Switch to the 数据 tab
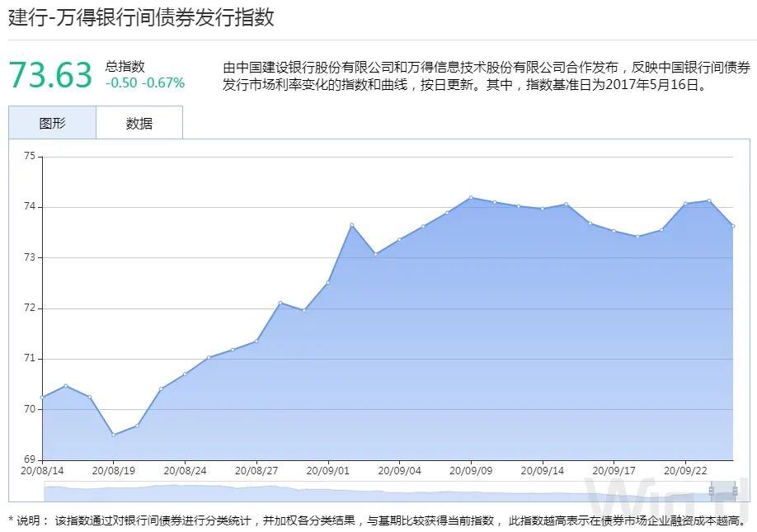Screen dimensions: 757x532 pos(139,124)
